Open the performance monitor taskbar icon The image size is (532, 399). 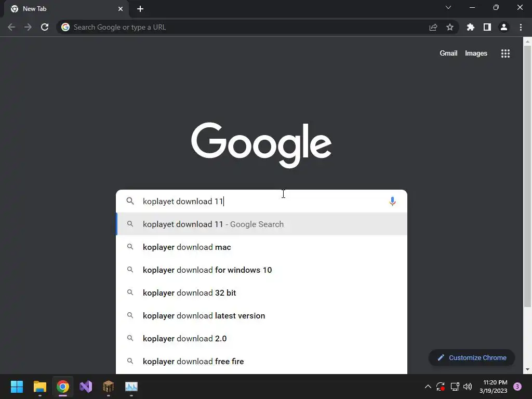(x=131, y=387)
